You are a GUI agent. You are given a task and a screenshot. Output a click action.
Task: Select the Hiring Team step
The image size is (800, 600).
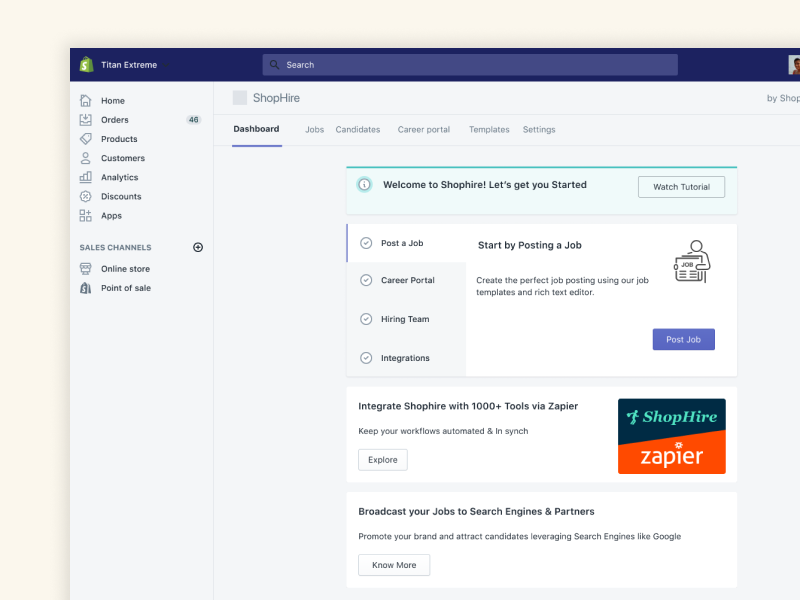[407, 319]
